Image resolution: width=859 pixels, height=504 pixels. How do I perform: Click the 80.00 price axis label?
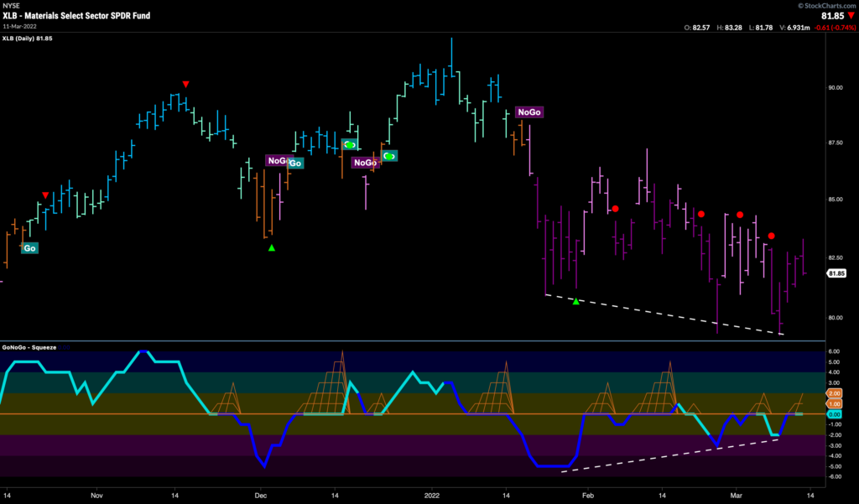pyautogui.click(x=836, y=318)
